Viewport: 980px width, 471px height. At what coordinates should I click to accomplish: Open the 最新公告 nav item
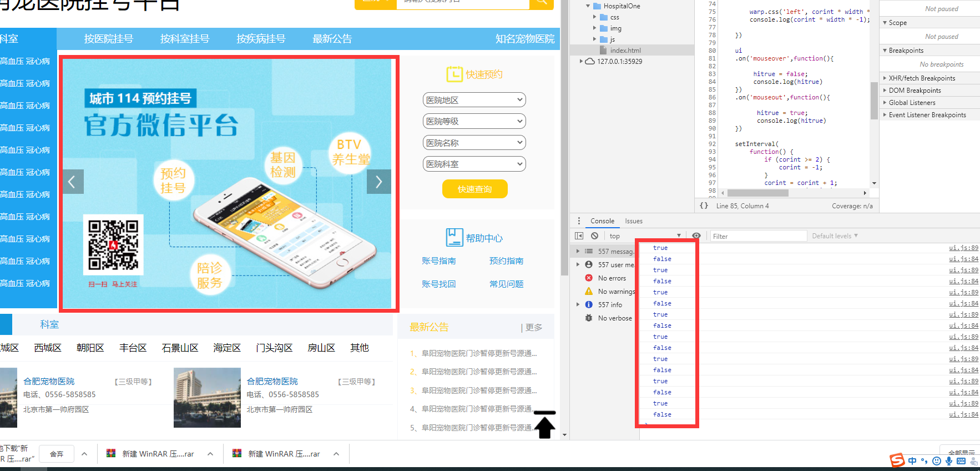point(332,39)
